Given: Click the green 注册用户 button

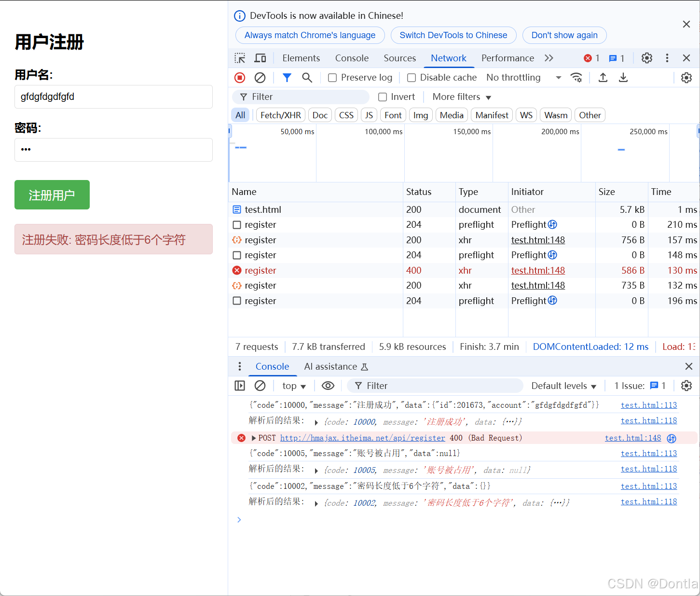Looking at the screenshot, I should coord(52,195).
